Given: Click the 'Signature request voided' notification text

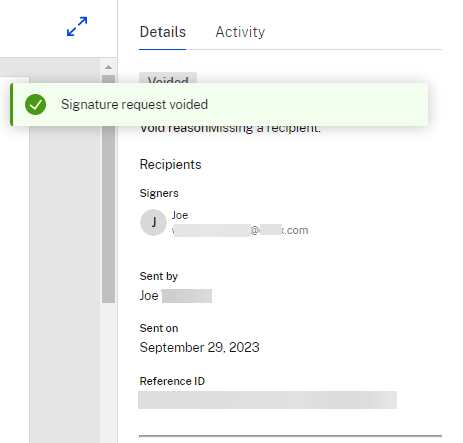Looking at the screenshot, I should [x=134, y=104].
